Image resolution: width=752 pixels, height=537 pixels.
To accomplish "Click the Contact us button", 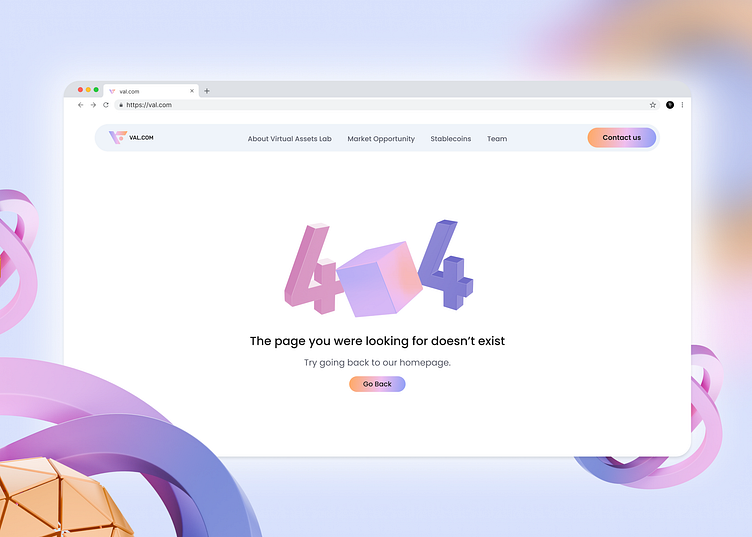I will (622, 138).
